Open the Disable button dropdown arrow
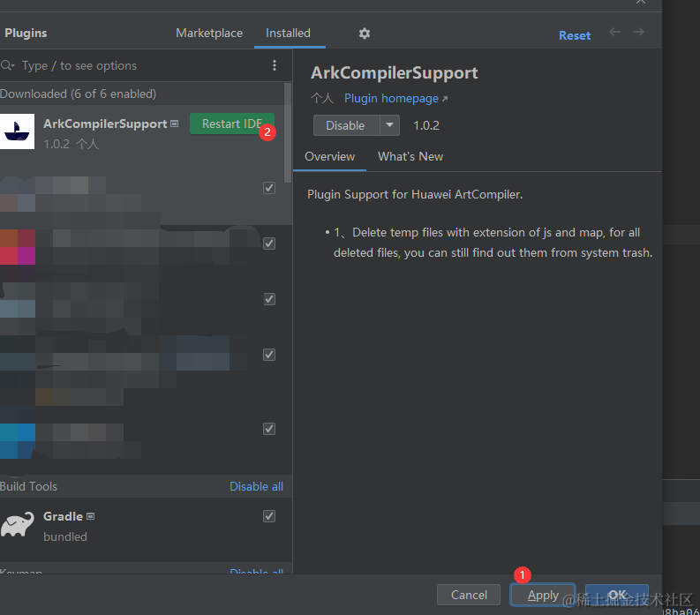 (x=390, y=125)
